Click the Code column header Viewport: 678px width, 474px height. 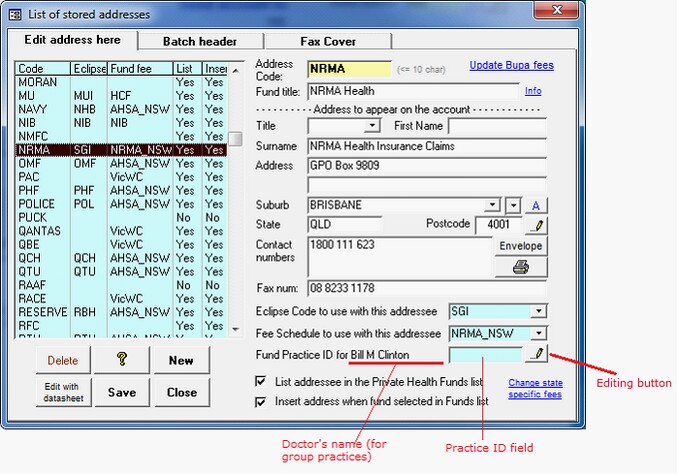(43, 69)
